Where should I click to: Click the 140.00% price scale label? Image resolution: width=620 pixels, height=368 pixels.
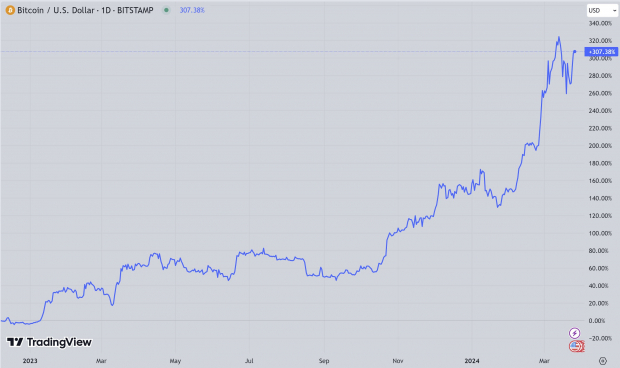pyautogui.click(x=600, y=198)
